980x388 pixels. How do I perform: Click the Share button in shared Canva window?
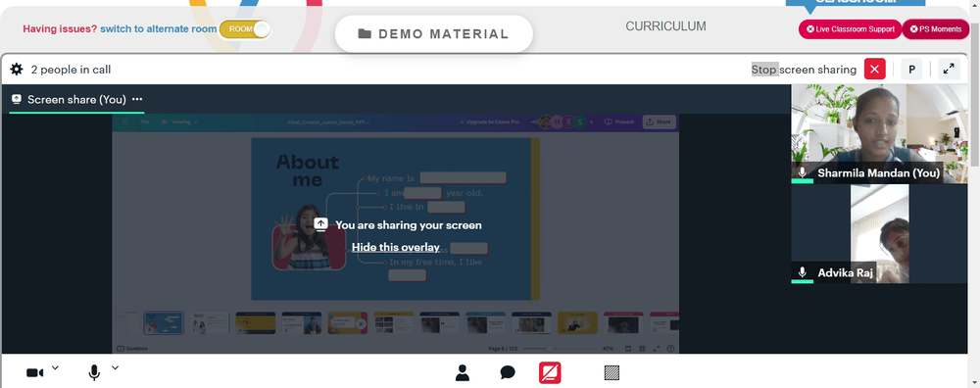659,121
